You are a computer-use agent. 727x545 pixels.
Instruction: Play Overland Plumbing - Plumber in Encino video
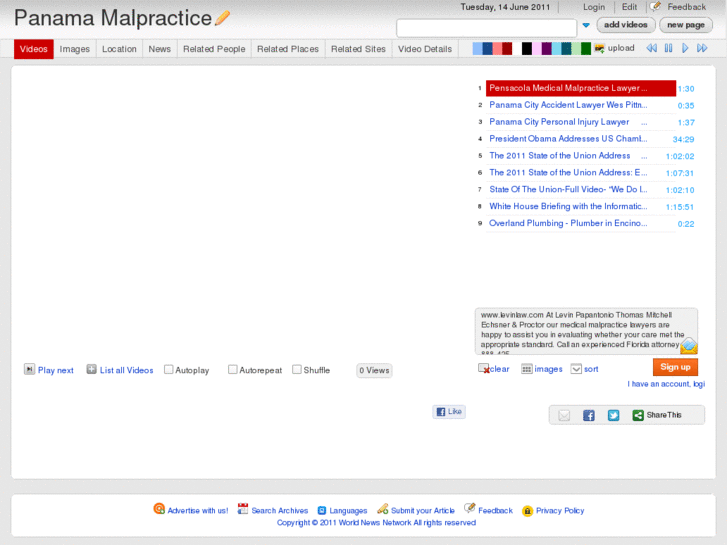[x=568, y=223]
